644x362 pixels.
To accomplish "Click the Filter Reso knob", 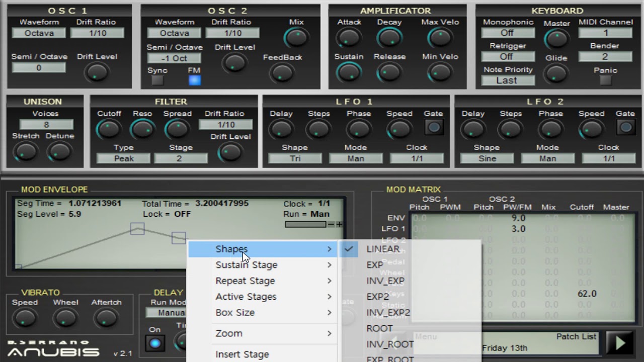I will (x=142, y=129).
